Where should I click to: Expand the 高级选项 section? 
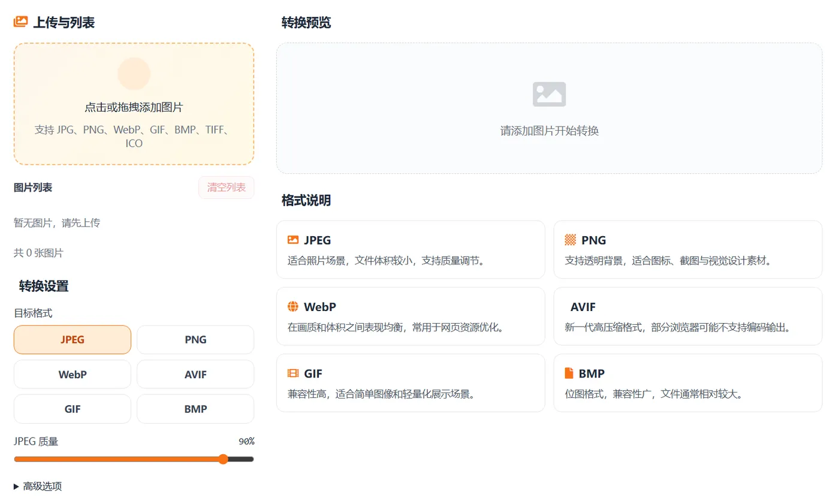(x=37, y=486)
